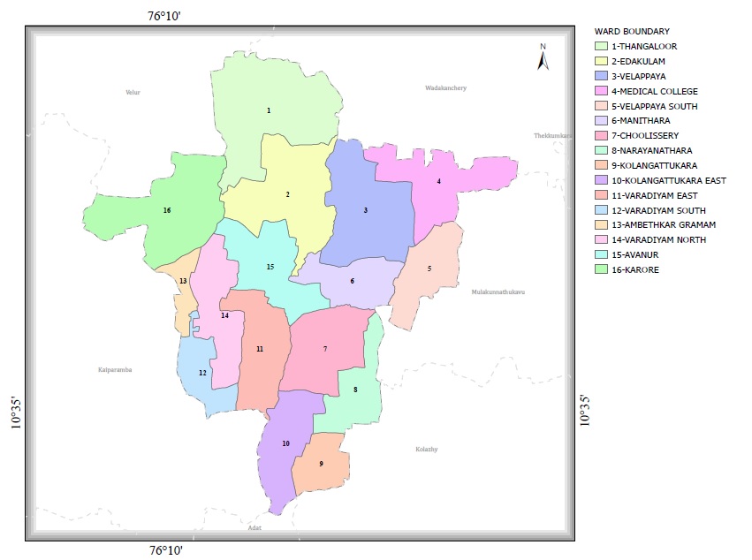Image resolution: width=752 pixels, height=560 pixels.
Task: Click the 9-KOLANGATTUKARA legend swatch
Action: tap(601, 165)
